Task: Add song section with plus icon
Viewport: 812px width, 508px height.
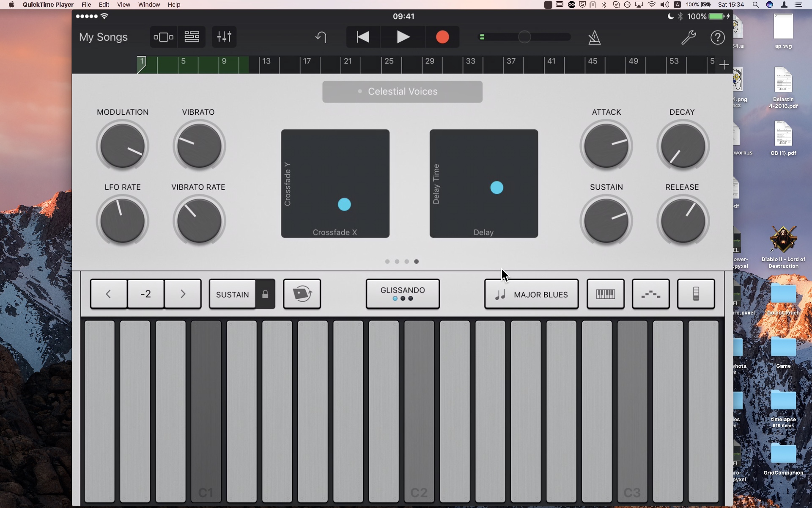Action: click(724, 65)
